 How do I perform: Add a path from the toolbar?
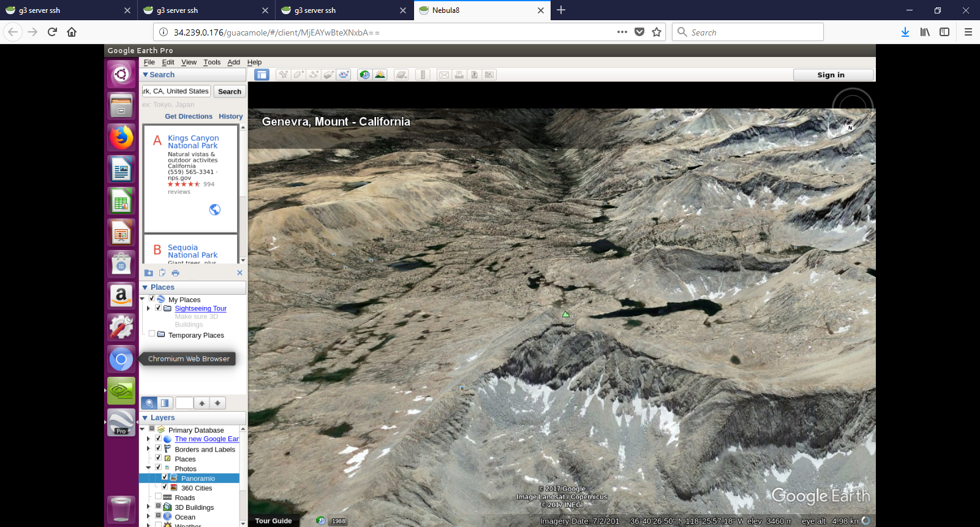314,75
